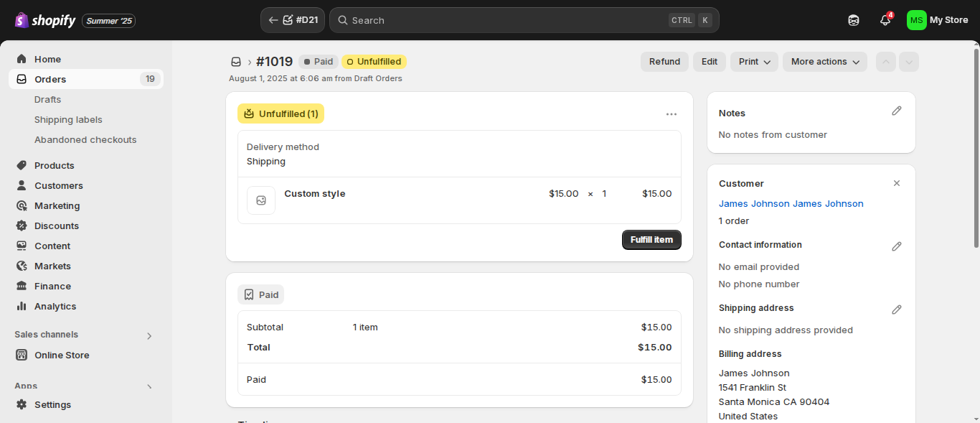Edit notes with the pencil icon

point(896,111)
